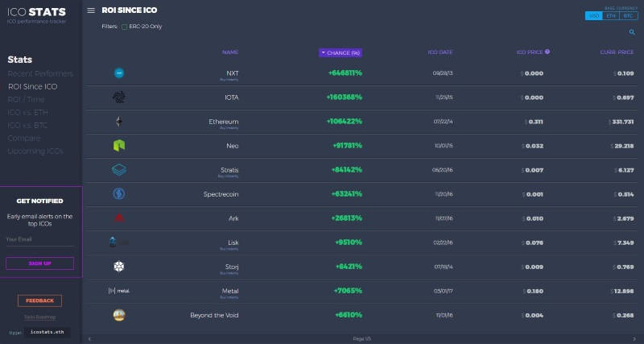Go to the previous page arrow
The height and width of the screenshot is (344, 644).
pyautogui.click(x=89, y=339)
